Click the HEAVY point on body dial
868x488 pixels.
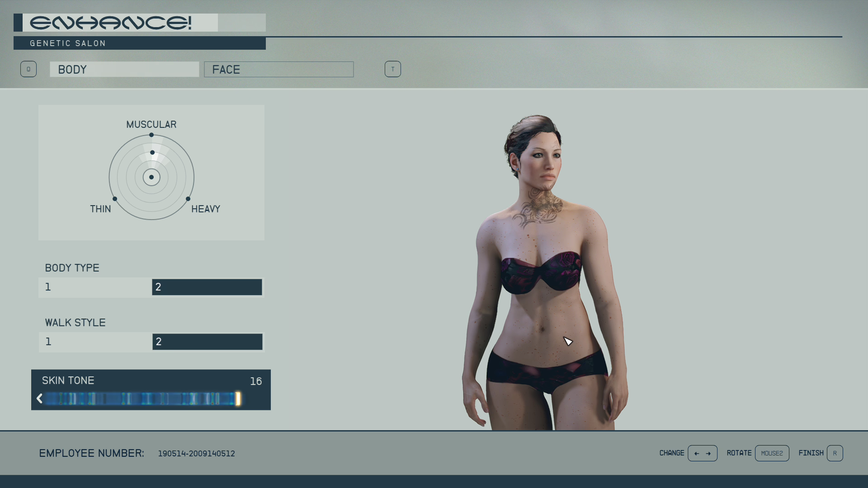(x=188, y=199)
